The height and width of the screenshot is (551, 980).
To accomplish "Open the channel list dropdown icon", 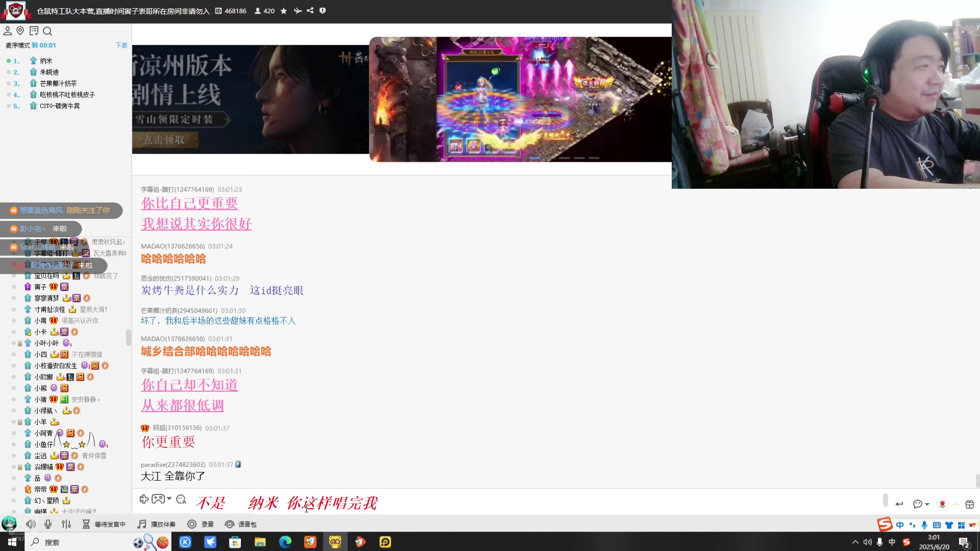I will 34,31.
